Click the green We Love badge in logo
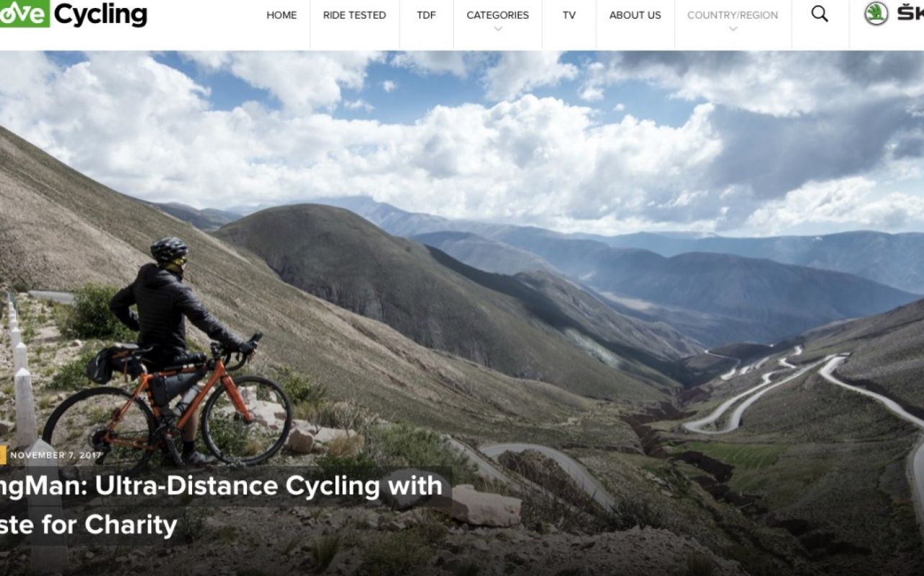The height and width of the screenshot is (576, 924). tap(24, 13)
